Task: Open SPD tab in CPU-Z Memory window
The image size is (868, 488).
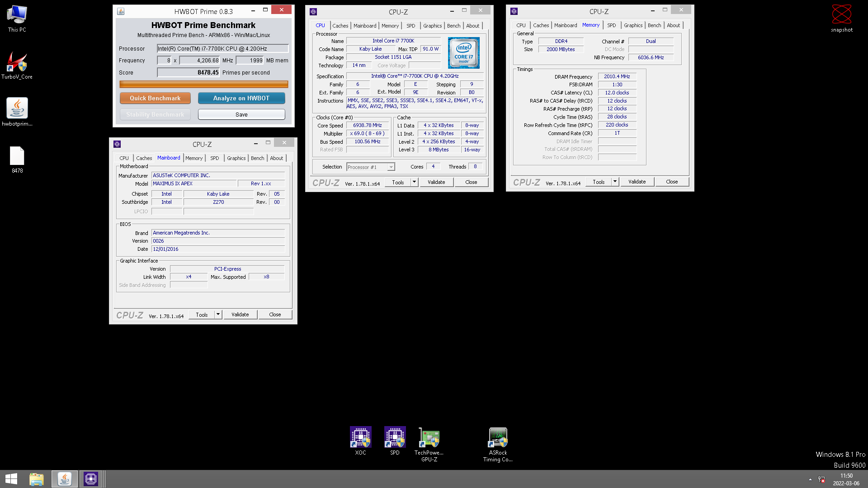Action: click(611, 25)
